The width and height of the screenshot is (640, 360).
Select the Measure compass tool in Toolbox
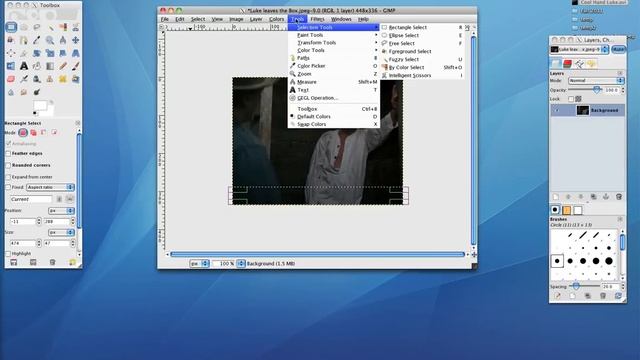pos(62,40)
